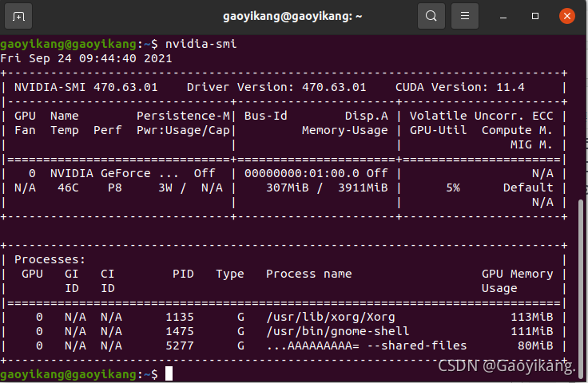
Task: Click PID 5277
Action: pos(180,346)
